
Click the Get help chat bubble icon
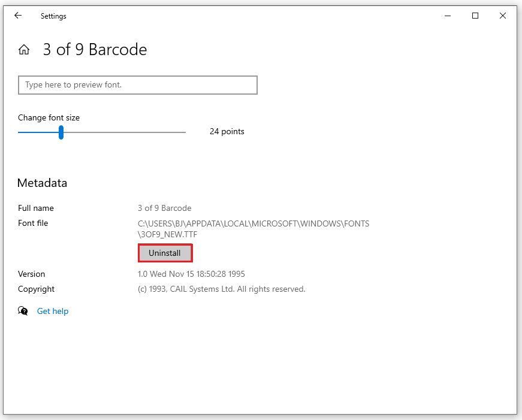(x=23, y=311)
